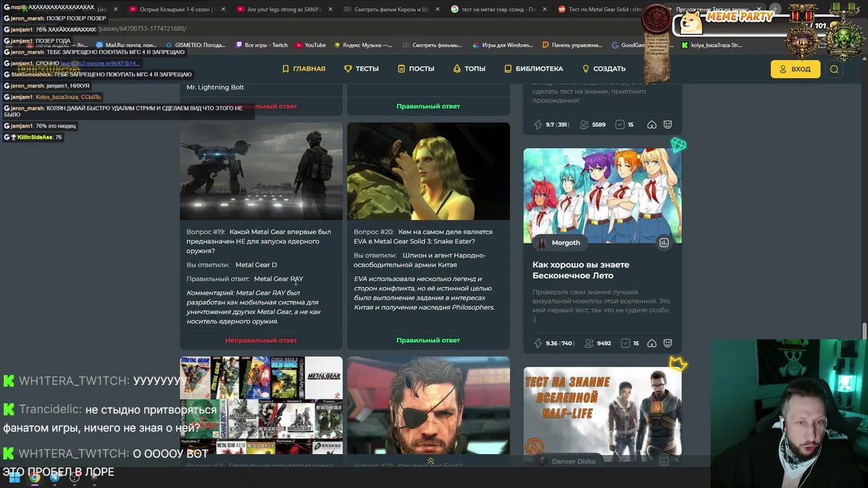Open kolya_baza3raza bookmark

tap(711, 45)
